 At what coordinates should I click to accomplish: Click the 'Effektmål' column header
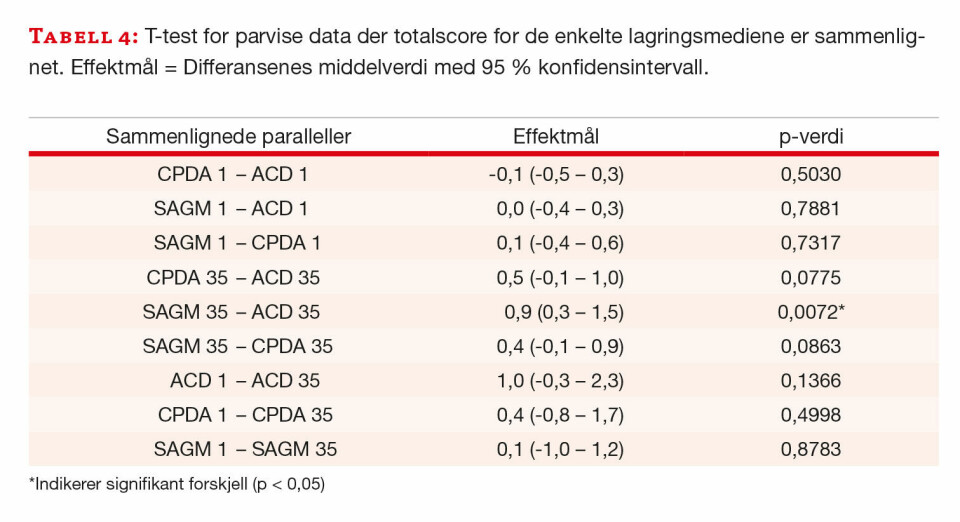tap(556, 137)
